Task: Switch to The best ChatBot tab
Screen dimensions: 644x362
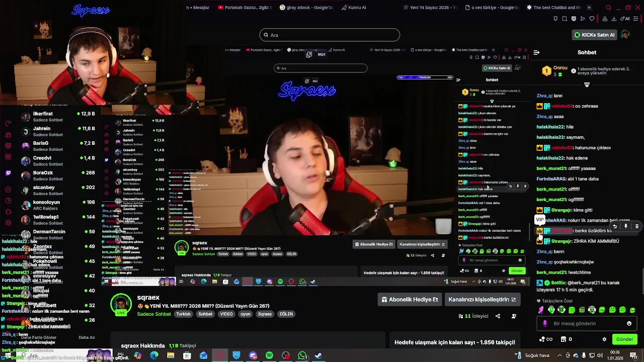Action: click(x=554, y=8)
